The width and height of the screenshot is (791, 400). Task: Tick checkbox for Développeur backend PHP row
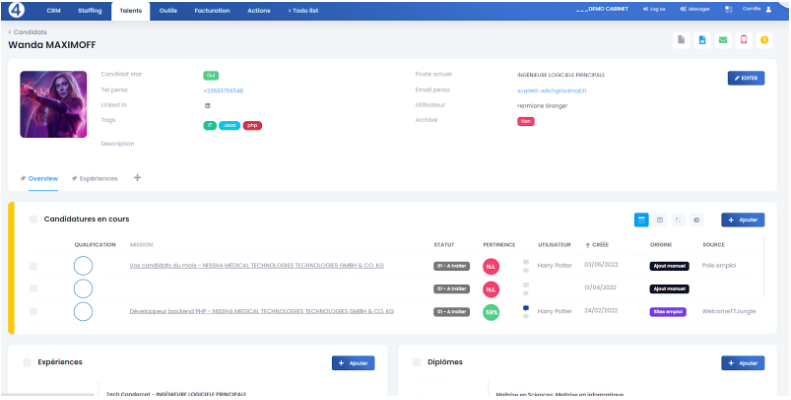tap(33, 312)
